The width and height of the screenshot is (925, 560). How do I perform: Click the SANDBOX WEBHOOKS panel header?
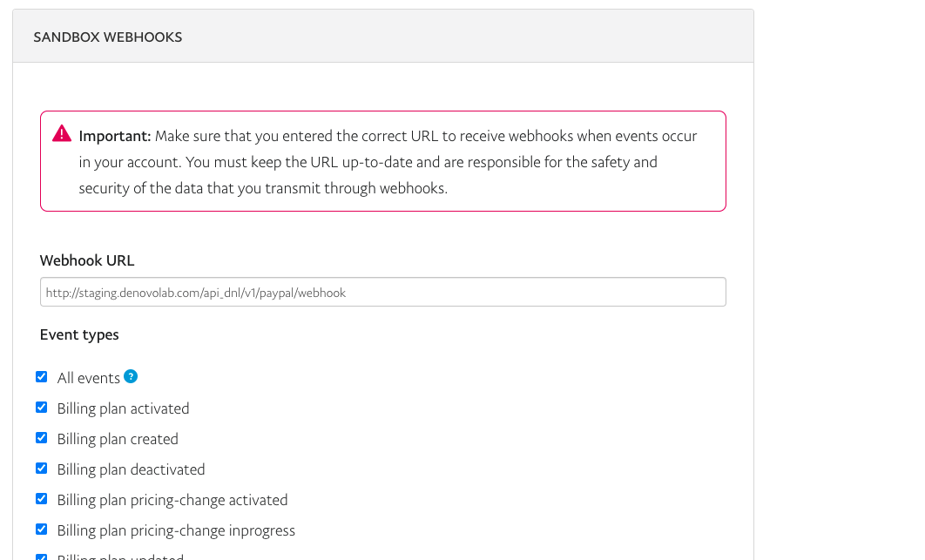383,37
